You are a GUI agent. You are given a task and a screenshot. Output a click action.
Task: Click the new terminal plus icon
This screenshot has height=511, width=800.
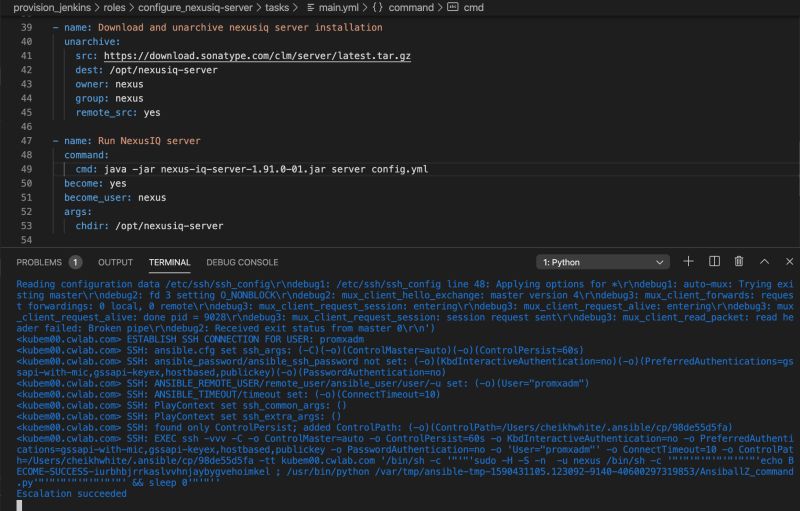[x=688, y=262]
